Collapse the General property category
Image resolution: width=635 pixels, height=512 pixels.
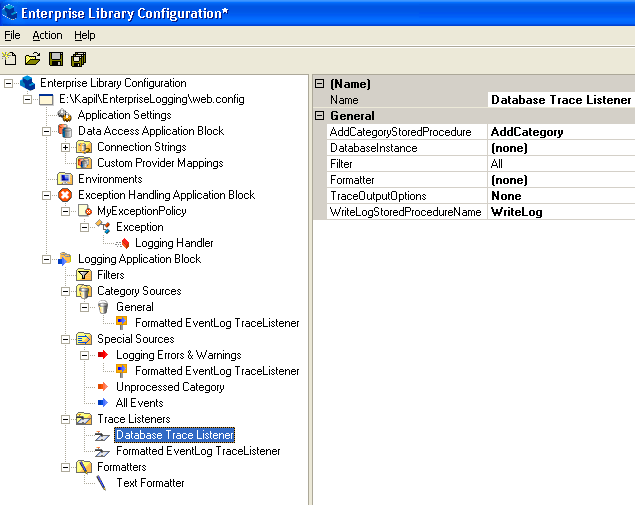click(320, 115)
